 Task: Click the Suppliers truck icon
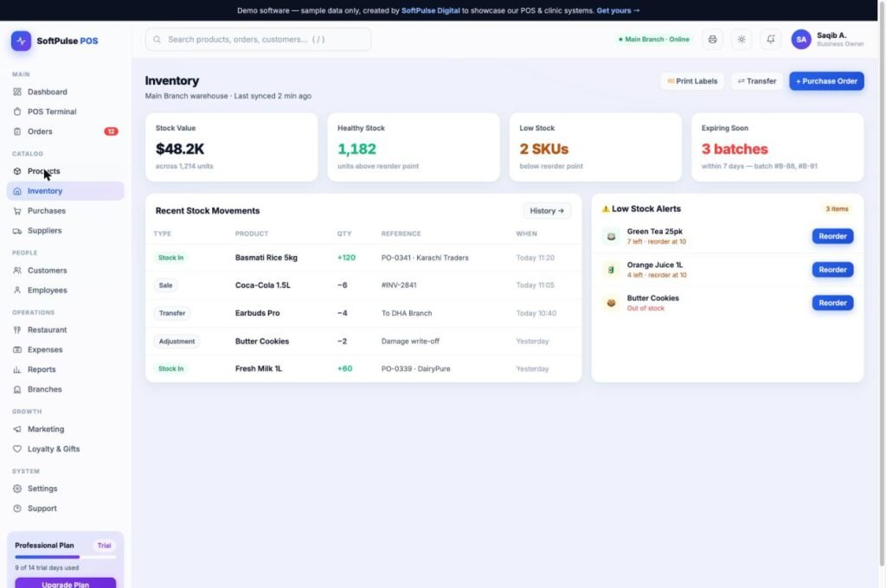(17, 231)
